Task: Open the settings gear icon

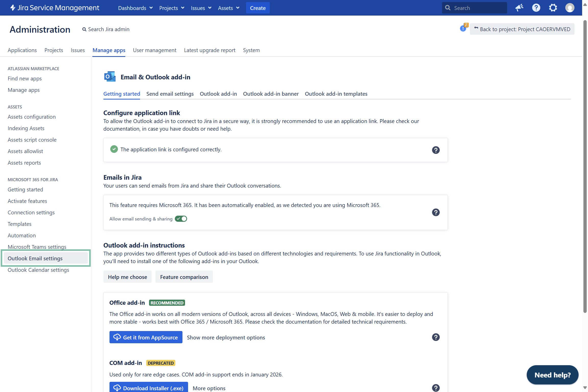Action: 553,8
